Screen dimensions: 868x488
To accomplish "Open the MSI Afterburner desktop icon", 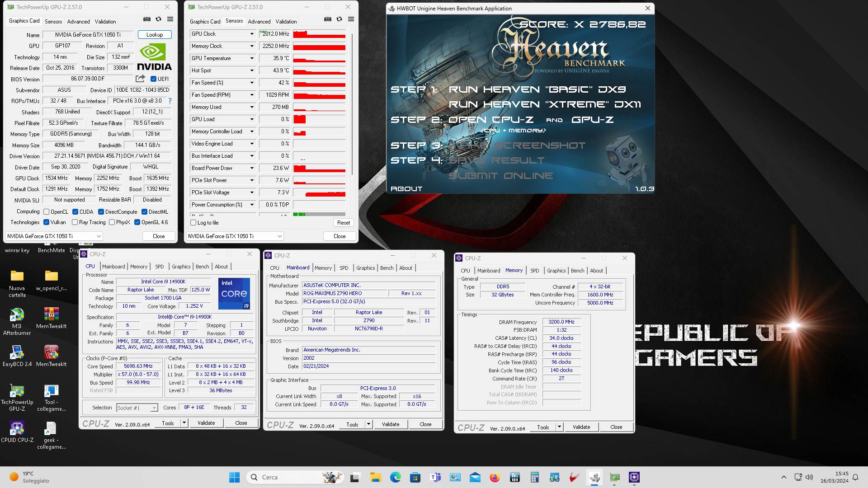I will [17, 322].
